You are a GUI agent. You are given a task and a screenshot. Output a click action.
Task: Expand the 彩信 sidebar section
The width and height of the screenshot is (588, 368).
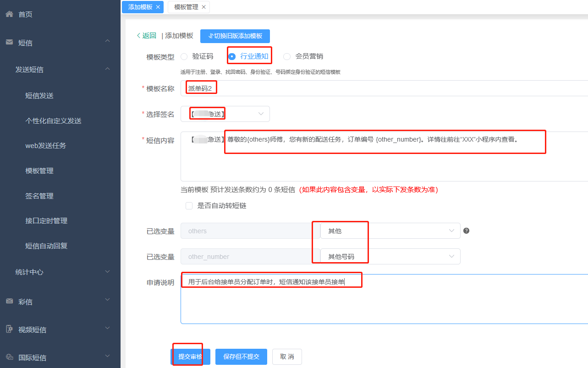[x=108, y=300]
